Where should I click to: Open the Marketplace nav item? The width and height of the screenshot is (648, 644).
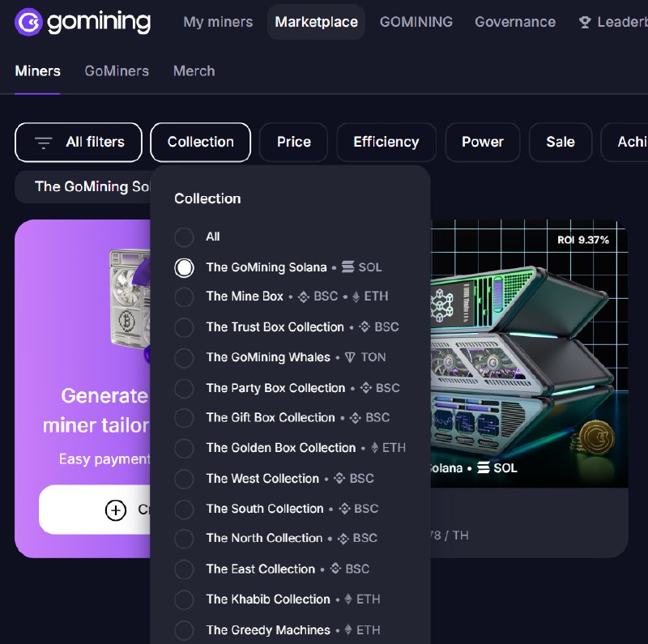click(316, 22)
